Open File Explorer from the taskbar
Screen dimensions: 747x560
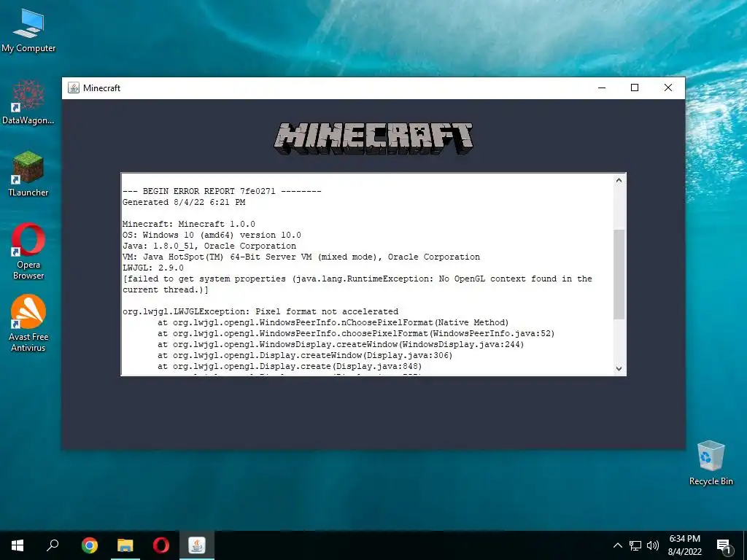pos(125,545)
